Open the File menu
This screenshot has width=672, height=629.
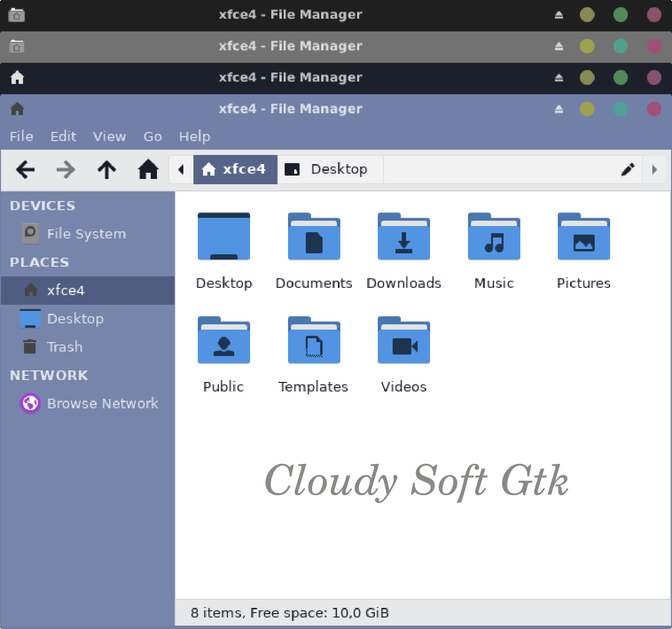pyautogui.click(x=22, y=136)
